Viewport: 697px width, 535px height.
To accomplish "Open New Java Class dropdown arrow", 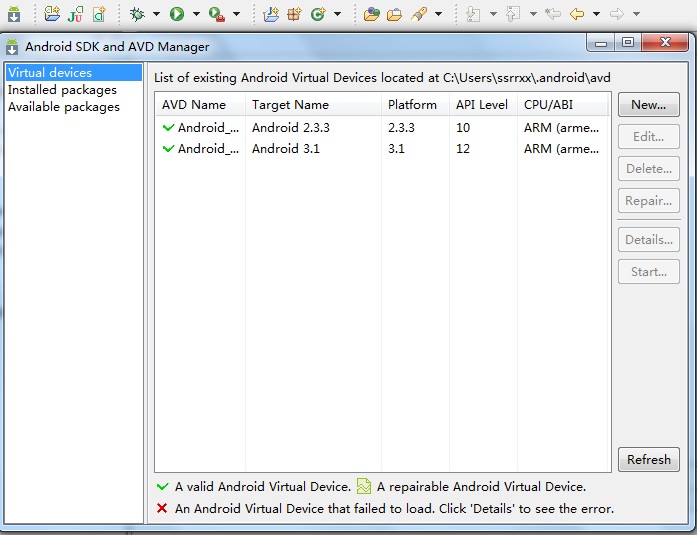I will click(337, 14).
